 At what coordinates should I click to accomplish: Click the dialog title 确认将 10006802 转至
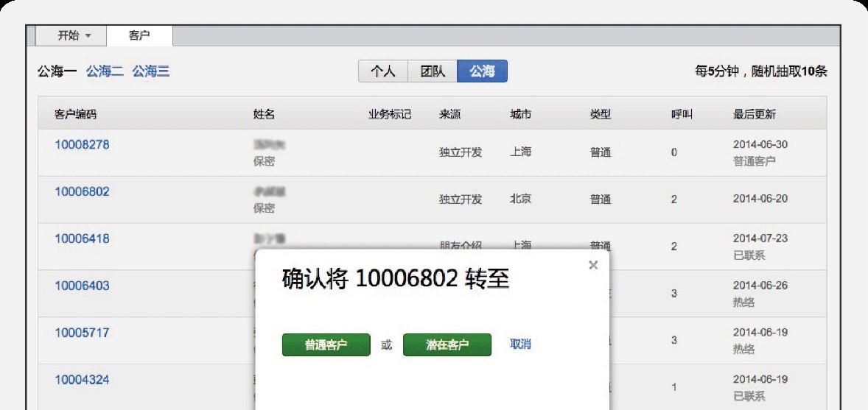pos(396,279)
